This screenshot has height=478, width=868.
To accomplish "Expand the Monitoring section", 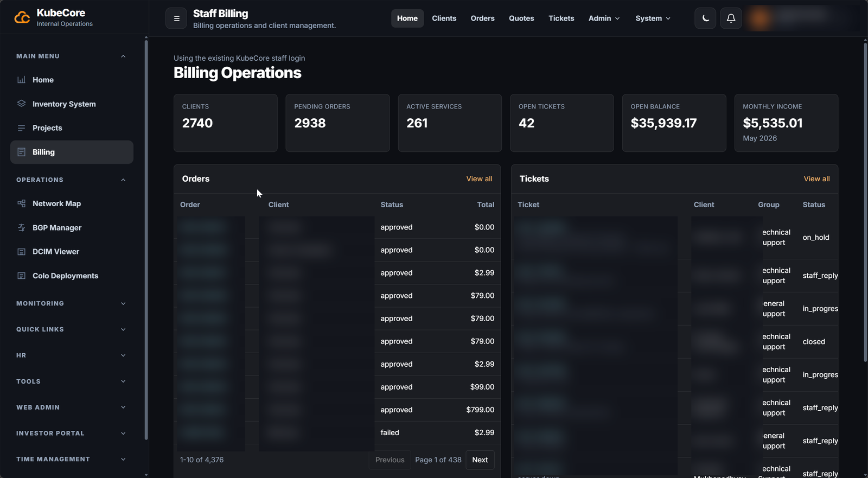I will click(x=123, y=304).
